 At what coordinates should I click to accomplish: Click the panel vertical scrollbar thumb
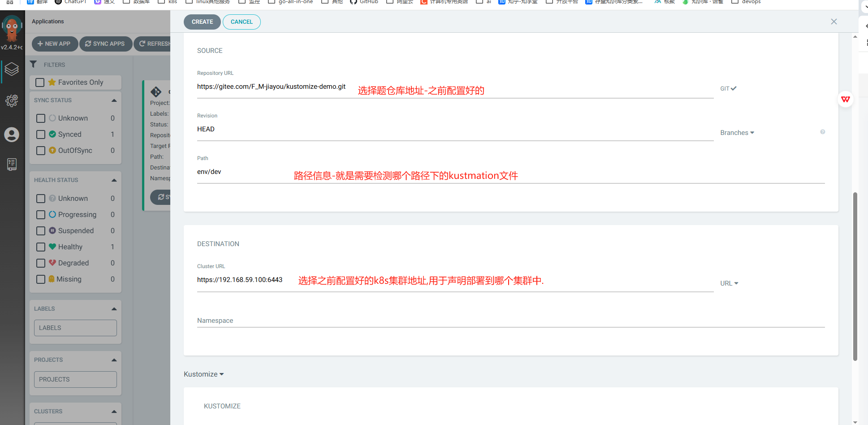click(x=855, y=277)
